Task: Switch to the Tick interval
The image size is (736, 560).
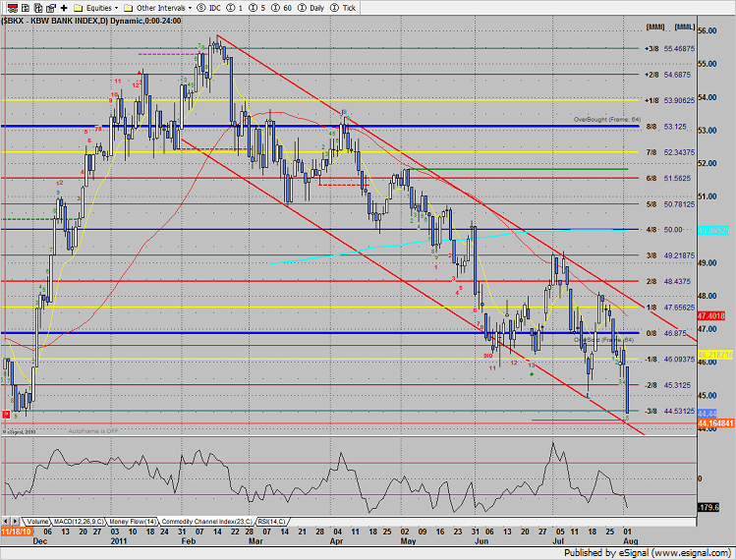Action: (343, 8)
